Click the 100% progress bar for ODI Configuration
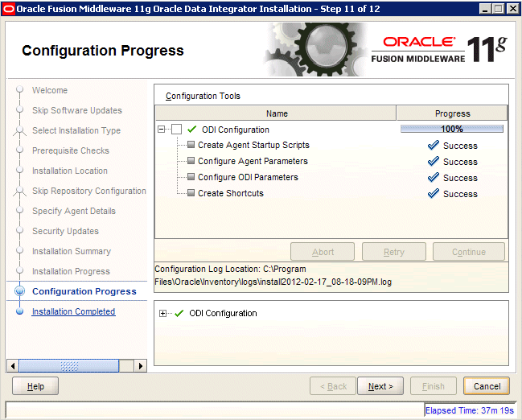The height and width of the screenshot is (420, 522). tap(452, 129)
